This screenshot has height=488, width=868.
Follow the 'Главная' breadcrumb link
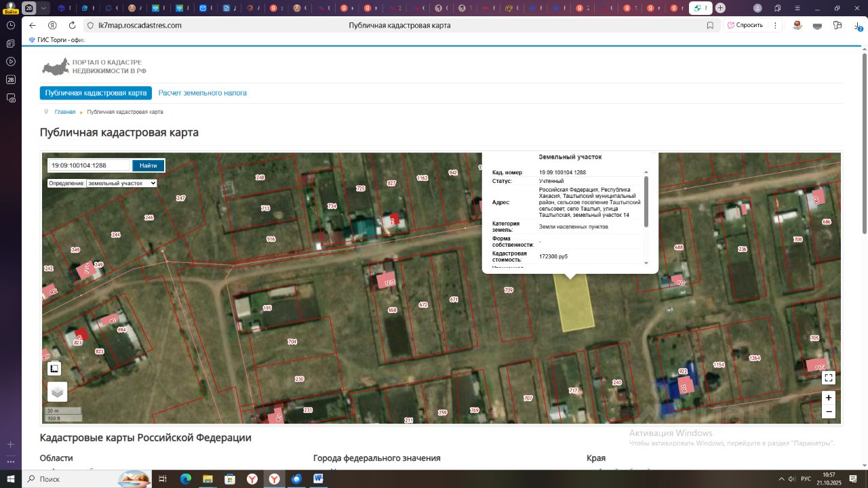[x=65, y=112]
